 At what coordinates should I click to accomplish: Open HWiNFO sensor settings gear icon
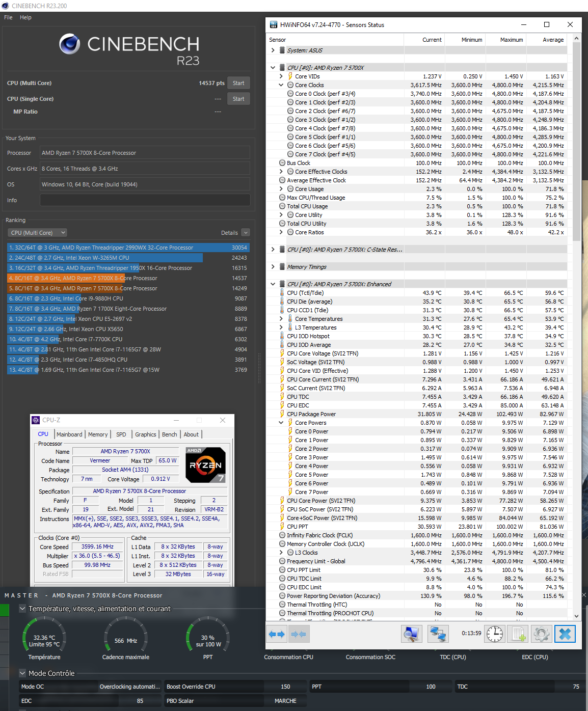click(541, 634)
